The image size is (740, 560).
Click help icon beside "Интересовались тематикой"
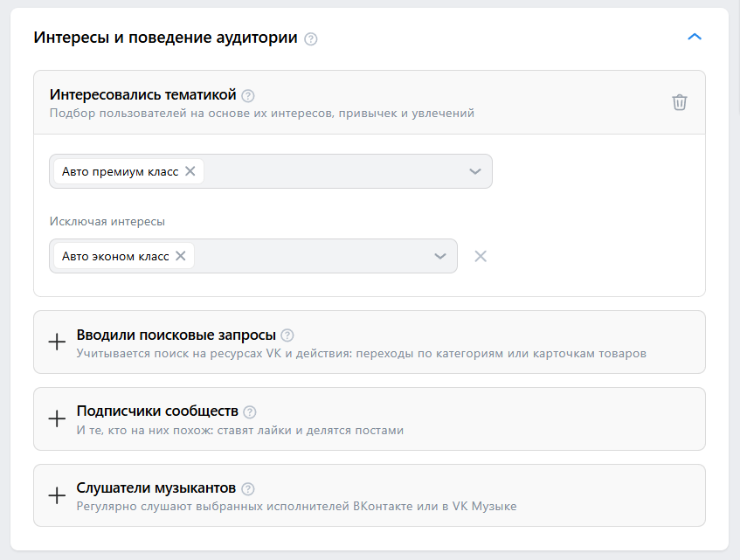248,95
